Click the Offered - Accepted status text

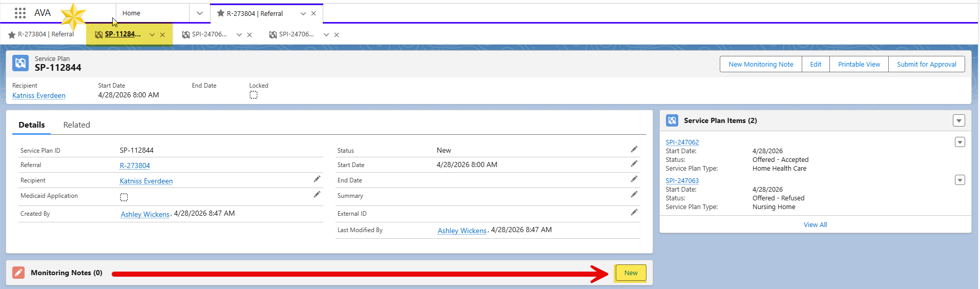click(x=780, y=160)
